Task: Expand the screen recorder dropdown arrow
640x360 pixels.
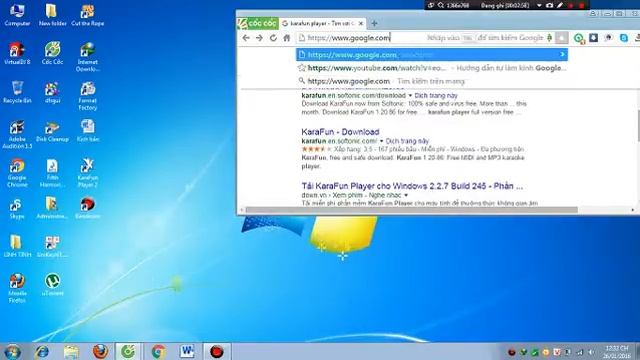Action: coord(539,6)
